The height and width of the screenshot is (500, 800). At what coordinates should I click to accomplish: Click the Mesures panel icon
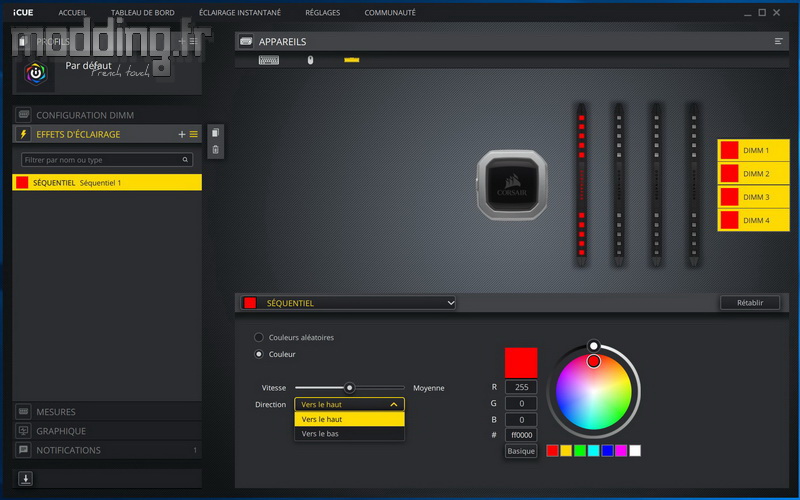click(23, 411)
